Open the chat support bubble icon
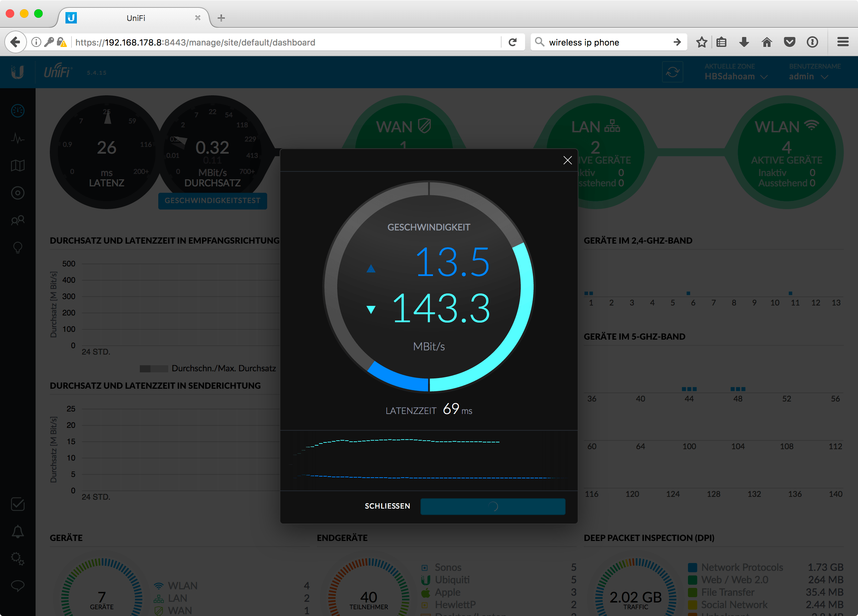Image resolution: width=858 pixels, height=616 pixels. tap(17, 586)
